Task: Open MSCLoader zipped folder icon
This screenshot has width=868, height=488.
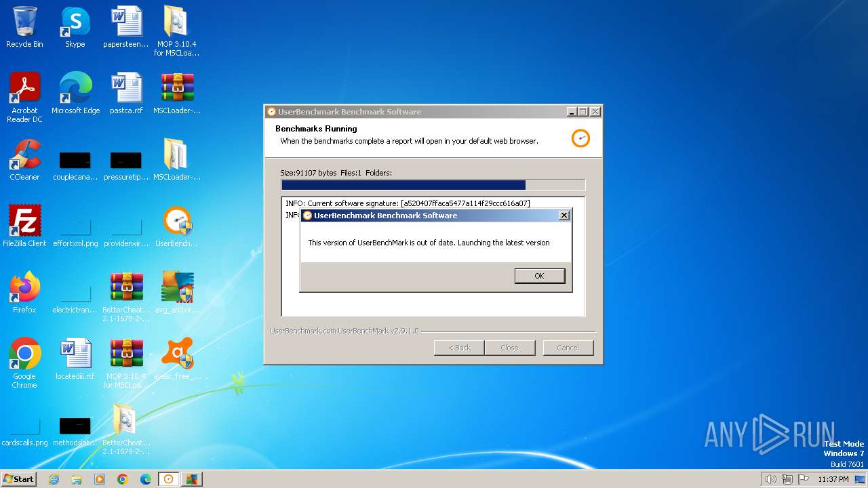Action: pyautogui.click(x=177, y=161)
